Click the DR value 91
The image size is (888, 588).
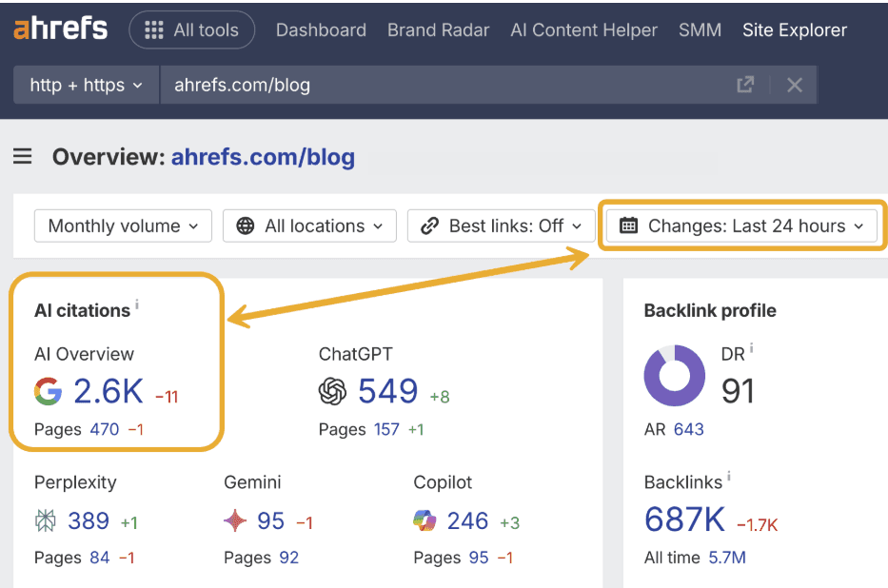pyautogui.click(x=738, y=391)
